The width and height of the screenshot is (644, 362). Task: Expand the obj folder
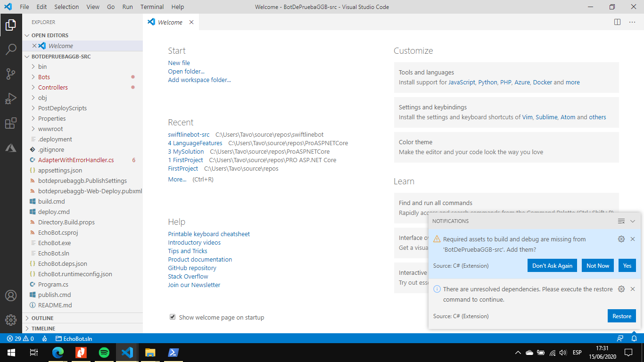point(82,98)
